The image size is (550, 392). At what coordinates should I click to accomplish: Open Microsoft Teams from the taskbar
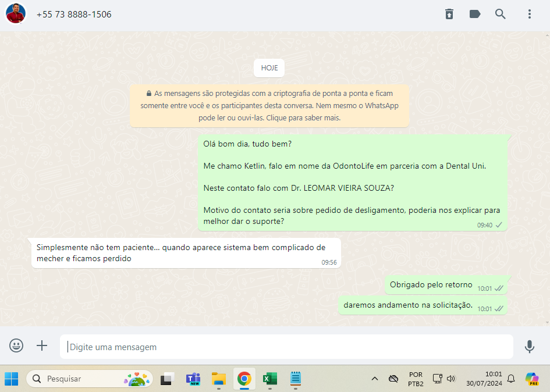(x=193, y=379)
